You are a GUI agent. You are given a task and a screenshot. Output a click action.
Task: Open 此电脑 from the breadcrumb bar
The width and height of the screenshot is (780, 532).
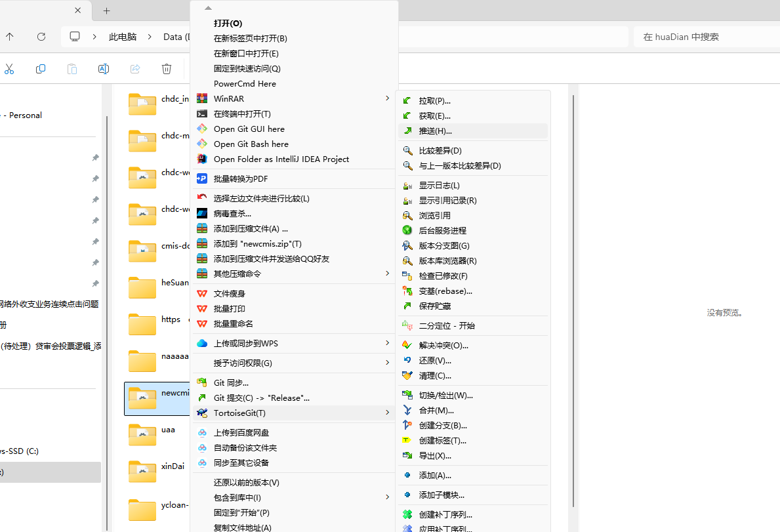(x=122, y=37)
